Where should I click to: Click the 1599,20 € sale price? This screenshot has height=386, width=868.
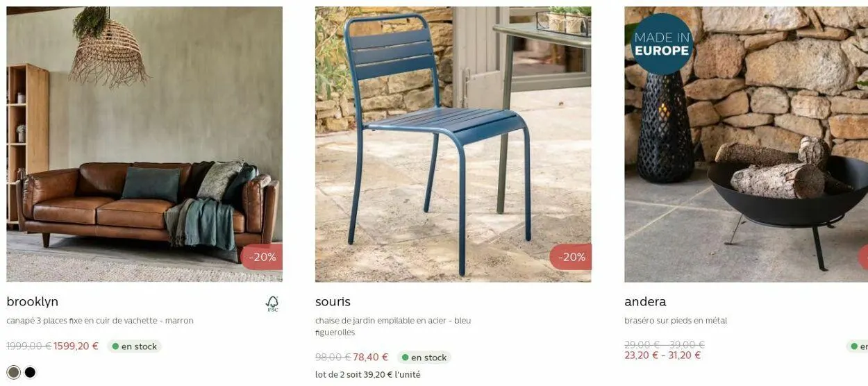point(76,346)
